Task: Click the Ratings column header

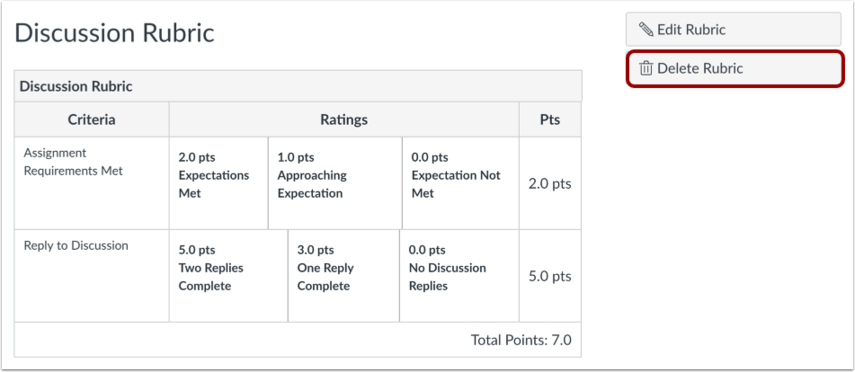Action: click(344, 119)
